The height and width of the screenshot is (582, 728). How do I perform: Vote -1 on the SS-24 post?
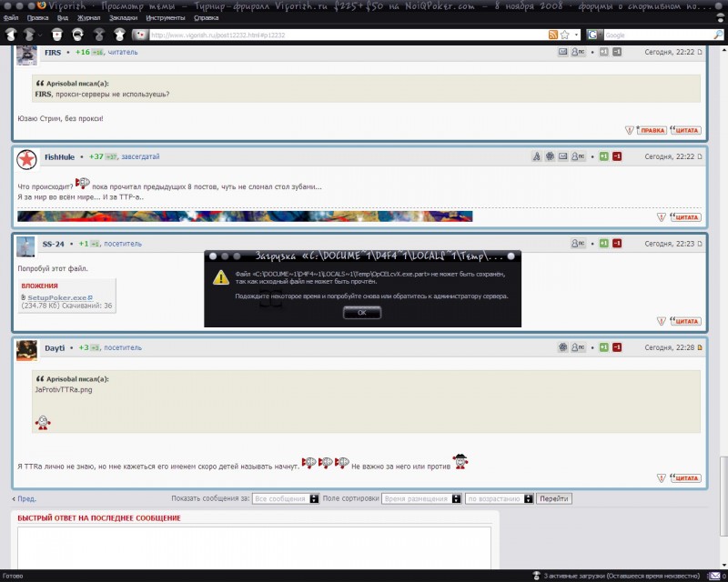[x=617, y=243]
